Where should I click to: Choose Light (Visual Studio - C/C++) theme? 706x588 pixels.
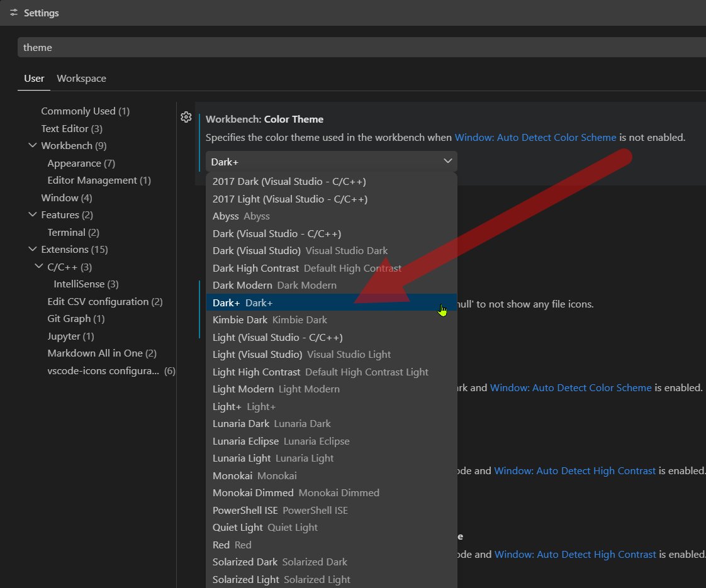(332, 338)
